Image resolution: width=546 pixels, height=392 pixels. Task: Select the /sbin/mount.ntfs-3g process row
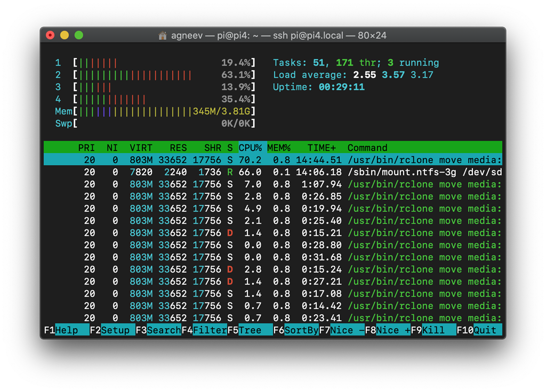273,172
